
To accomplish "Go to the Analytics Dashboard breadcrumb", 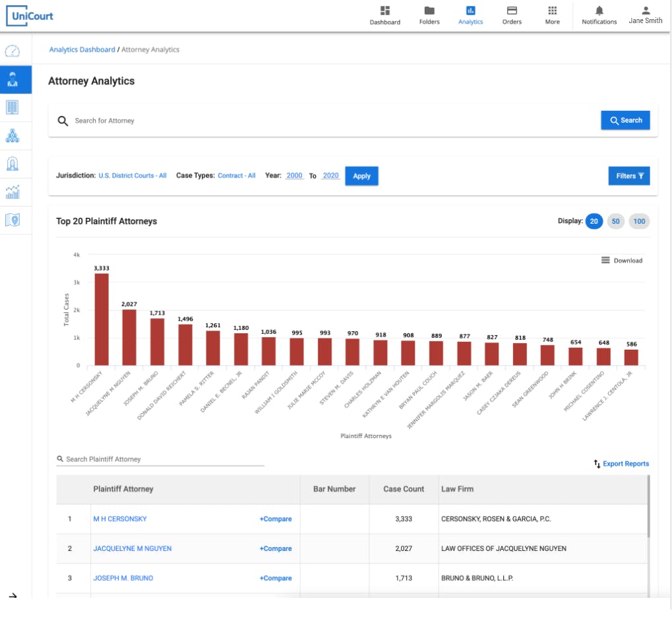I will (82, 49).
